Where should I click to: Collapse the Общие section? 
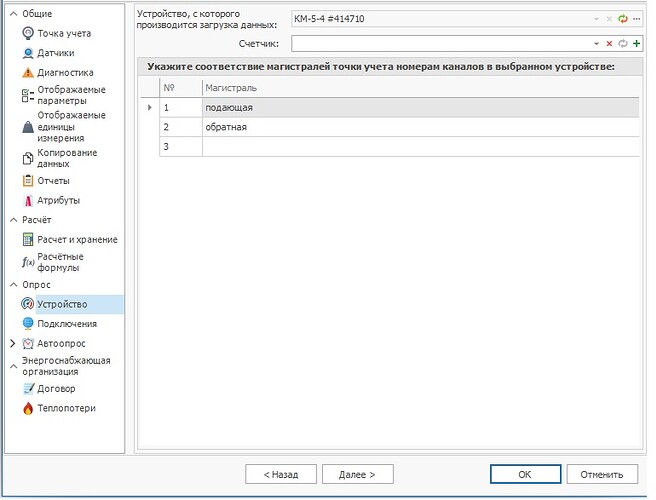pos(13,14)
